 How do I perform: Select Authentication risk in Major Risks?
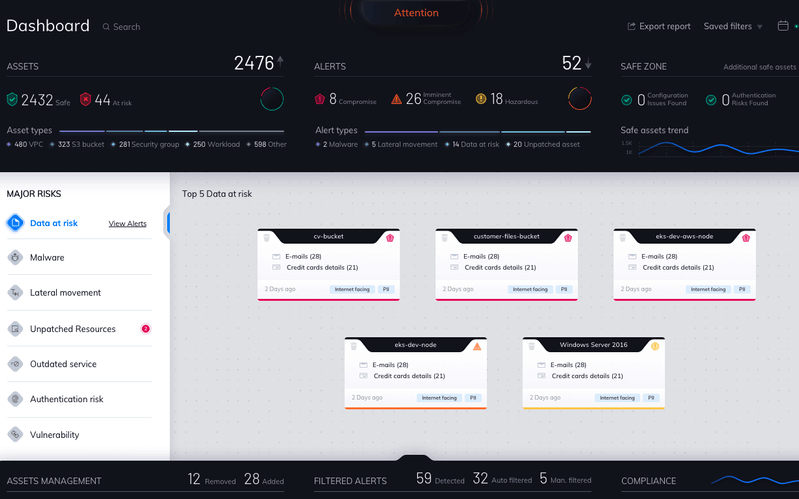click(x=66, y=399)
